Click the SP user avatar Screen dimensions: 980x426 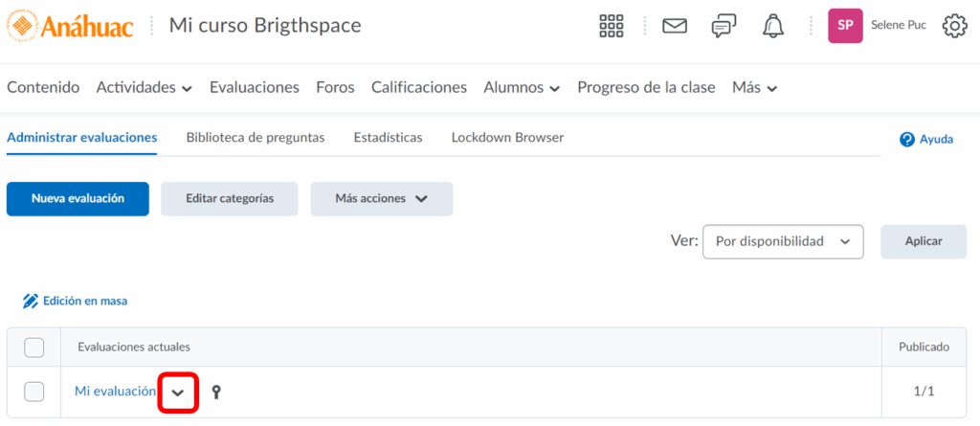[x=845, y=26]
